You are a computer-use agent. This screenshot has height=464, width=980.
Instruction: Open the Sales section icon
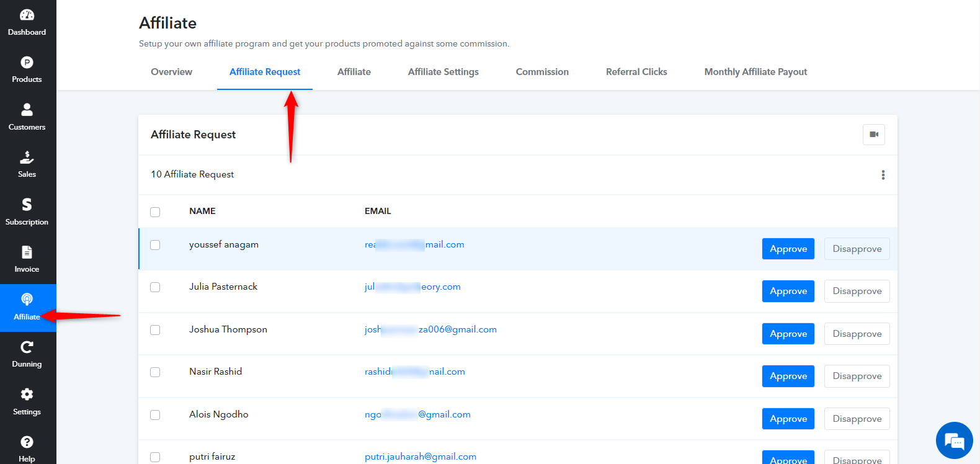click(27, 157)
